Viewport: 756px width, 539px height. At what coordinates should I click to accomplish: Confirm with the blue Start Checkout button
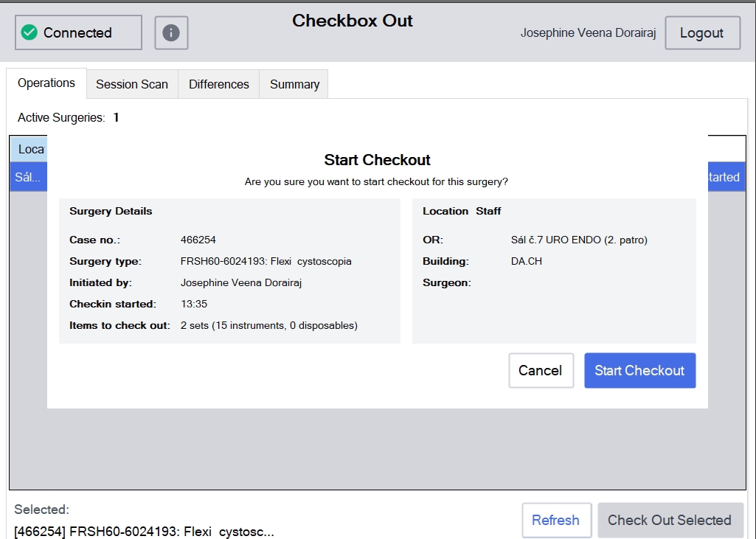click(639, 370)
